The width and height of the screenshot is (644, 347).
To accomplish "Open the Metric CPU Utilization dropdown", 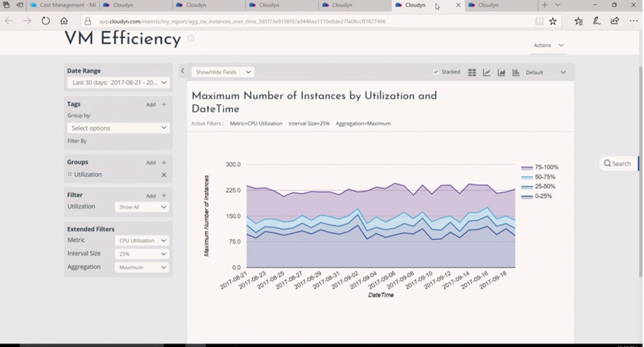I will [x=142, y=241].
